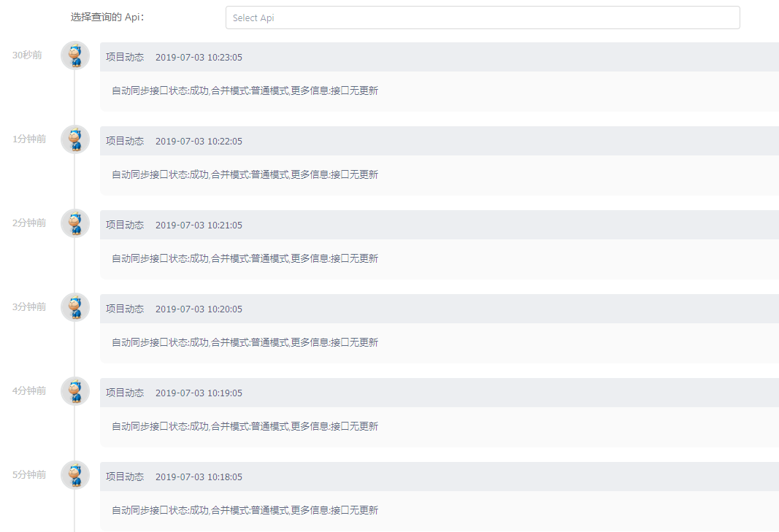Screen dimensions: 779x532
Task: Click the Select Api field to show options
Action: coord(482,17)
